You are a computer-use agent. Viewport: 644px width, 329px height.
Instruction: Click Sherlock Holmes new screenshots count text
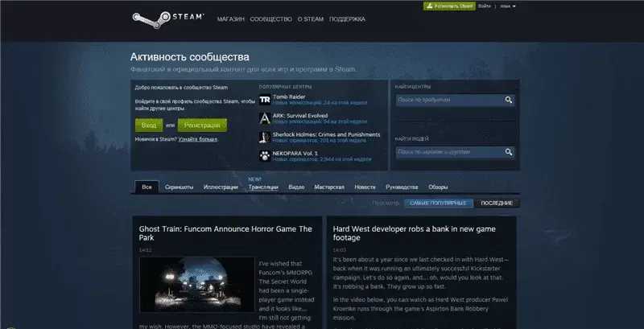pyautogui.click(x=320, y=141)
